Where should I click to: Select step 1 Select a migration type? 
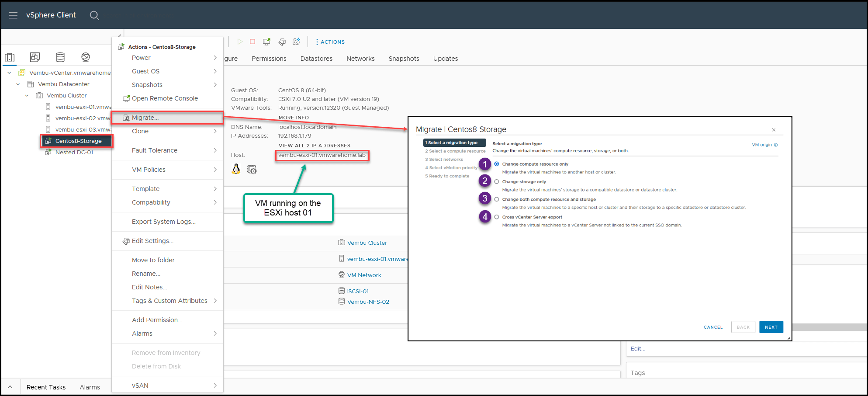[454, 143]
